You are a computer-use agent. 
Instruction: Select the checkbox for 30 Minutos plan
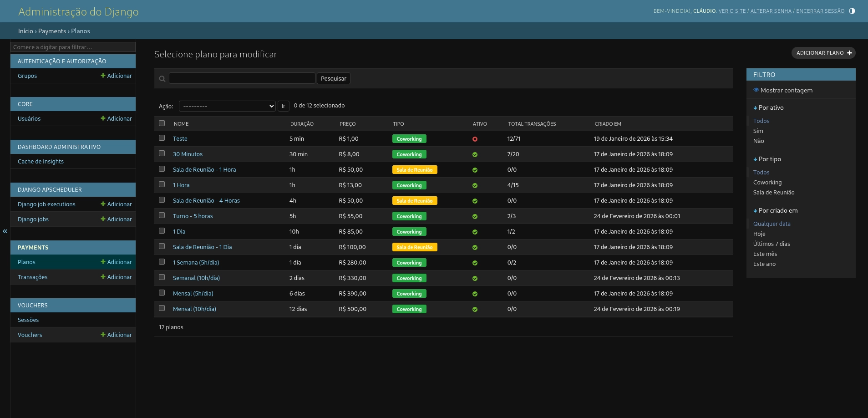pos(162,153)
